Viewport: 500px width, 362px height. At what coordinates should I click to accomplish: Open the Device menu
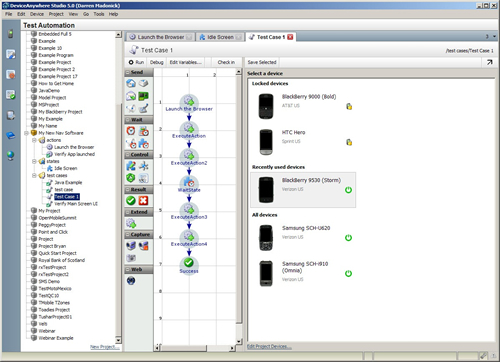(37, 14)
